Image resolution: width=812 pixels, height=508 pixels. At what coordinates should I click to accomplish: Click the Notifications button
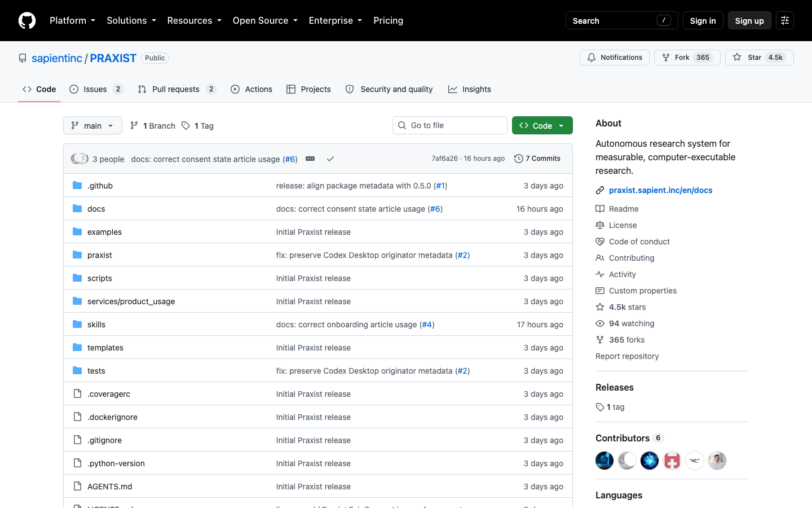pos(615,58)
